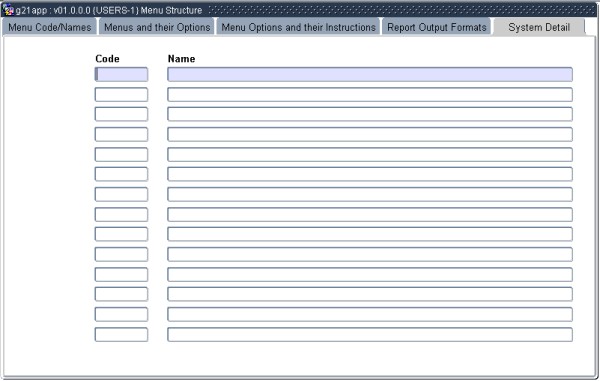The height and width of the screenshot is (381, 600).
Task: Focus the eleventh row Name field
Action: (370, 275)
